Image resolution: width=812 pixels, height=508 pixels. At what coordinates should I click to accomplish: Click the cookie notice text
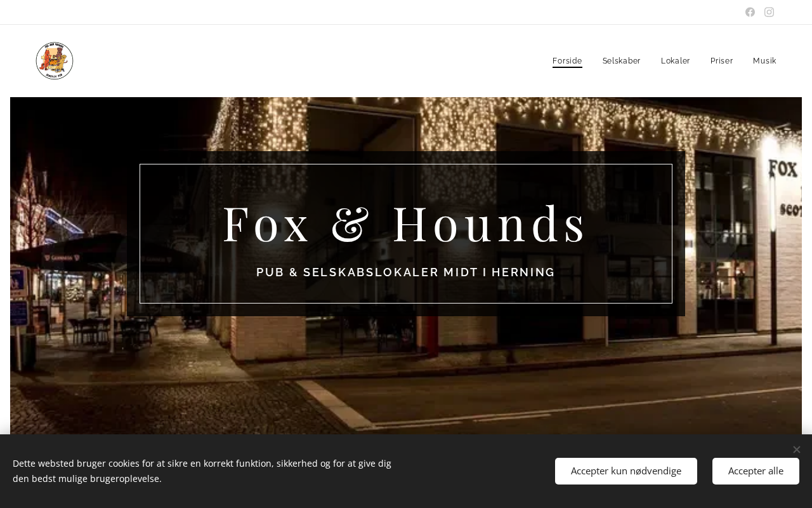tap(203, 471)
